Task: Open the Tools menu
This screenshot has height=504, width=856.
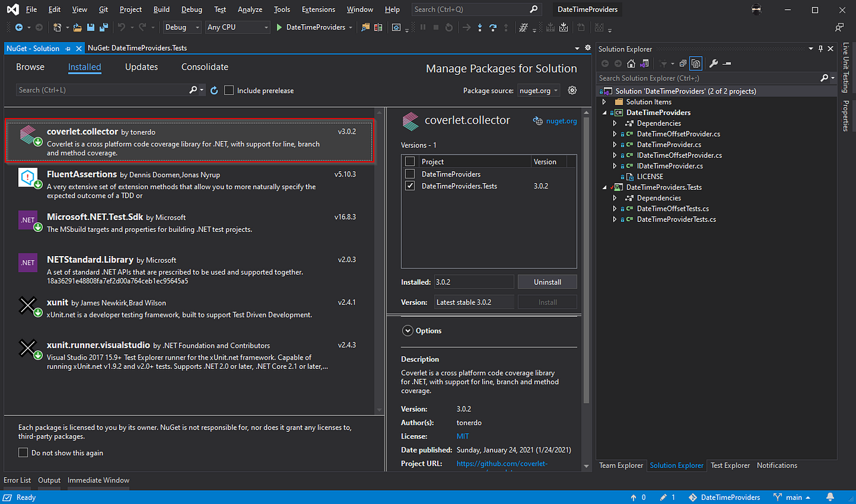Action: click(282, 9)
